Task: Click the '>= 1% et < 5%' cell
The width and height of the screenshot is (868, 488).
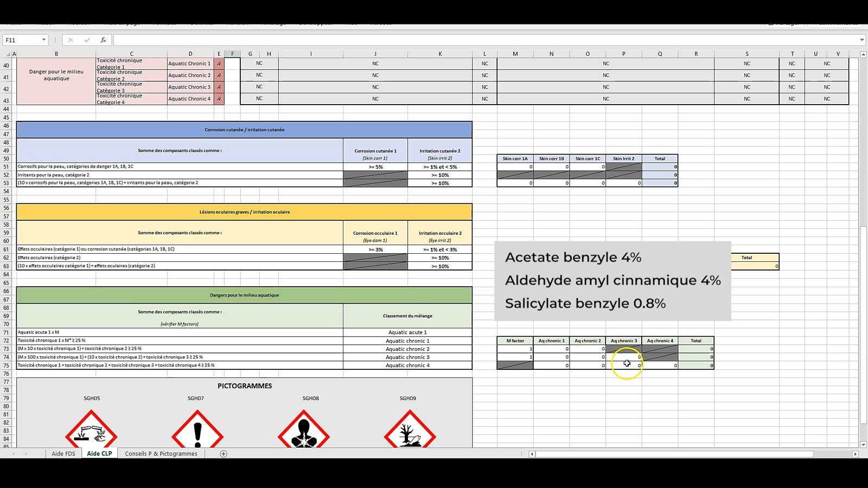Action: pyautogui.click(x=440, y=166)
